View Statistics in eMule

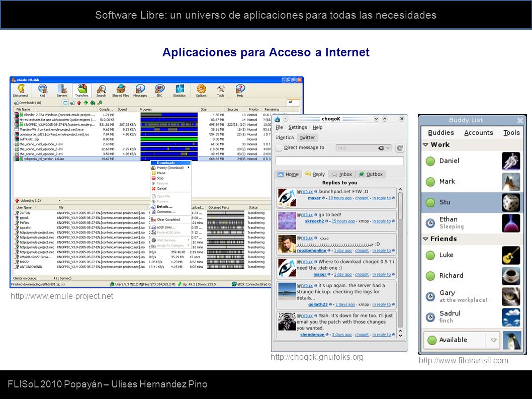[179, 91]
